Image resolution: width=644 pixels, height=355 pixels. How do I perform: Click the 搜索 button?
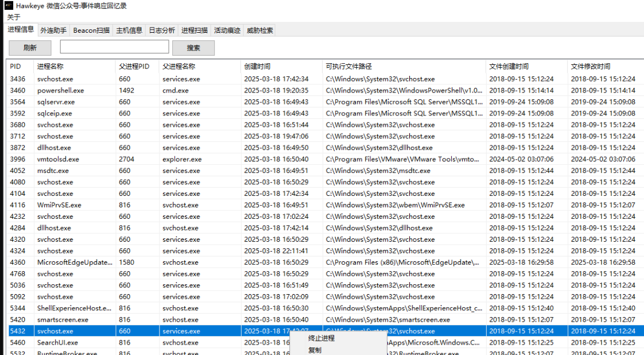[193, 48]
